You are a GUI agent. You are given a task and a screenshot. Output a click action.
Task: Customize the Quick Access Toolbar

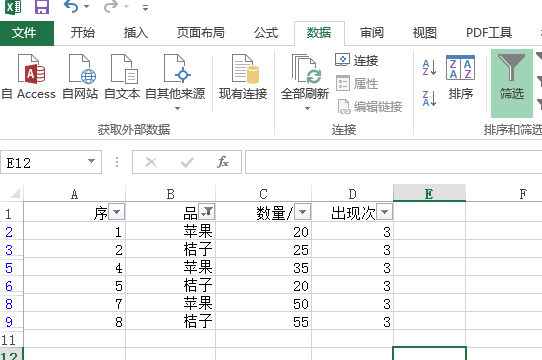click(x=146, y=8)
